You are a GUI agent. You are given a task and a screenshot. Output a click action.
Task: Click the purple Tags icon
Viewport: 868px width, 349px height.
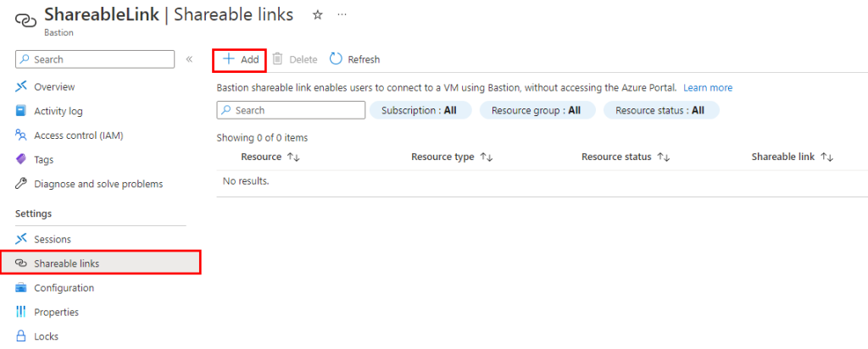coord(21,160)
